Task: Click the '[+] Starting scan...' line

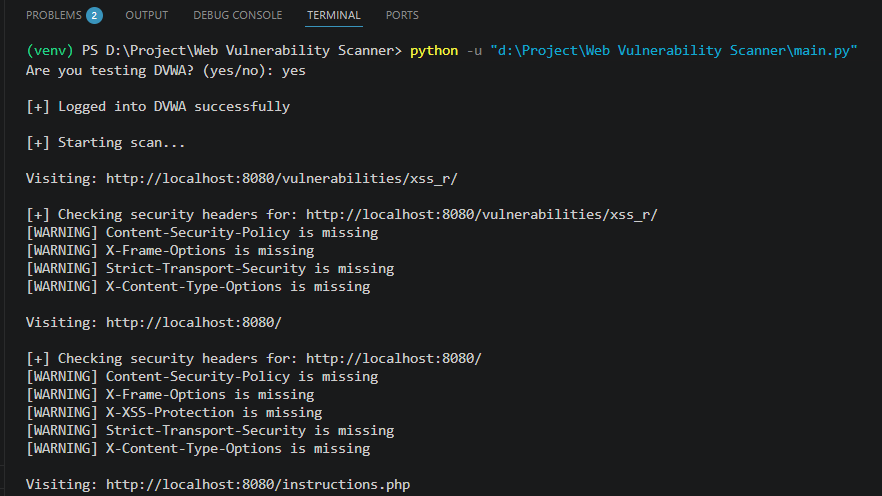Action: (x=105, y=143)
